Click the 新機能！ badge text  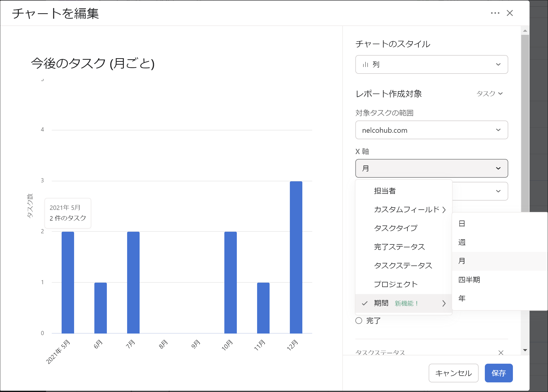[406, 303]
